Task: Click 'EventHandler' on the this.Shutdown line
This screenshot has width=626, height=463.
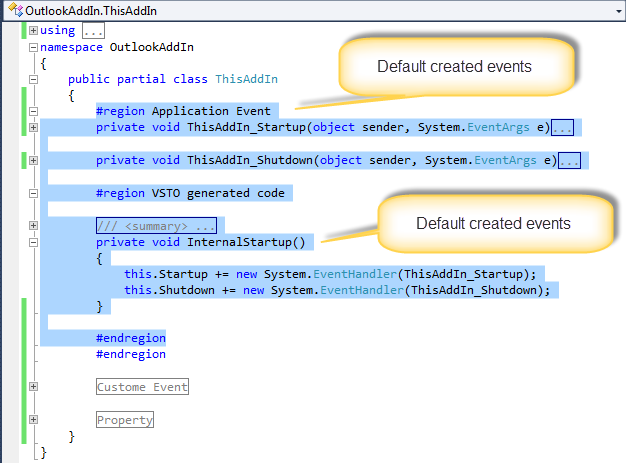Action: point(362,290)
